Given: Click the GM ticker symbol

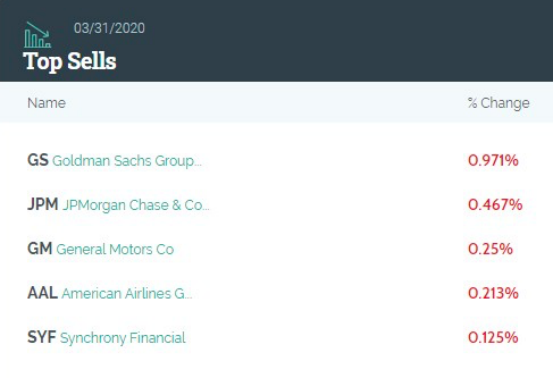Looking at the screenshot, I should point(40,248).
